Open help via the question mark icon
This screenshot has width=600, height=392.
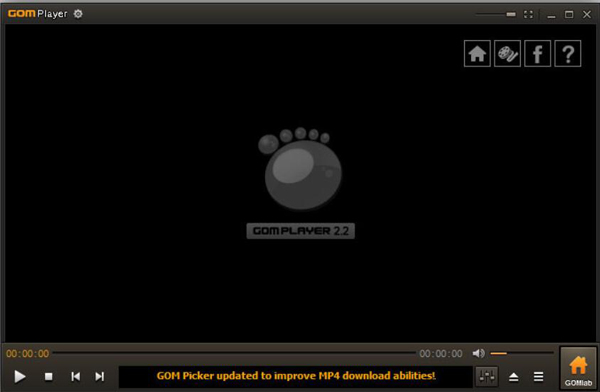(568, 54)
